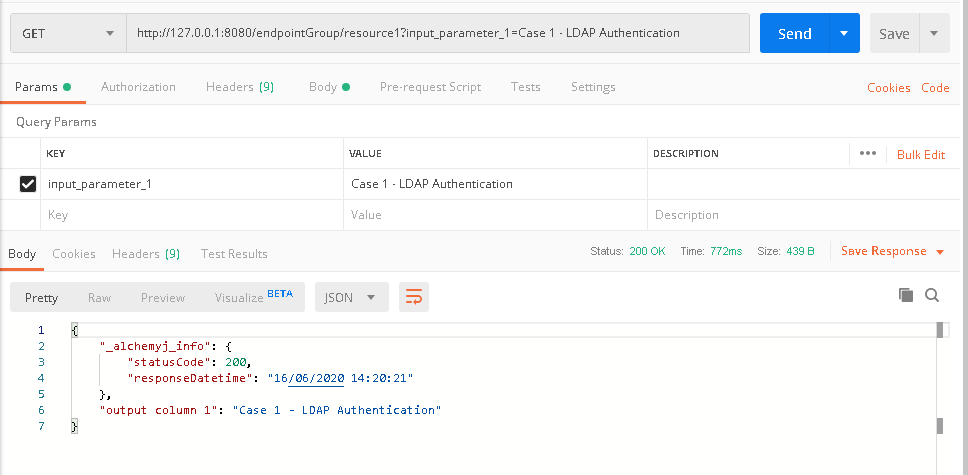Open search in response with magnifier icon
Image resolution: width=968 pixels, height=475 pixels.
932,295
